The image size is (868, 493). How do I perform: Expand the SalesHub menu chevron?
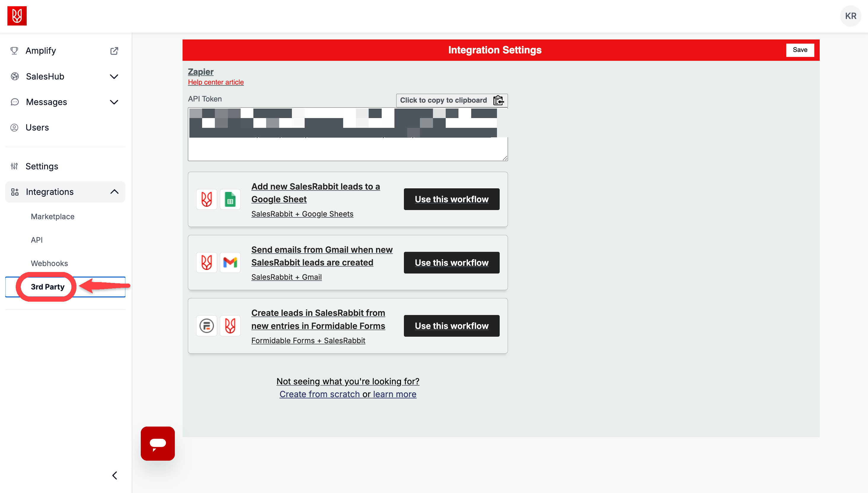[x=114, y=77]
